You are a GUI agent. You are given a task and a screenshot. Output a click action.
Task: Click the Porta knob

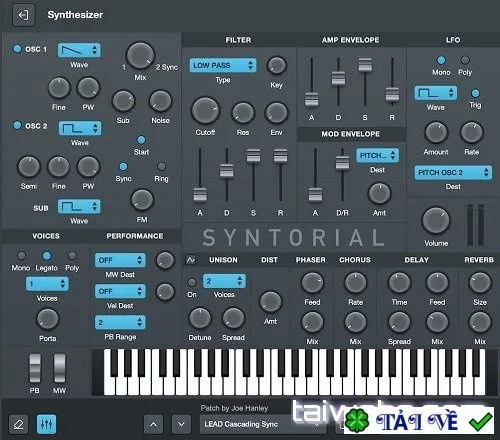47,319
